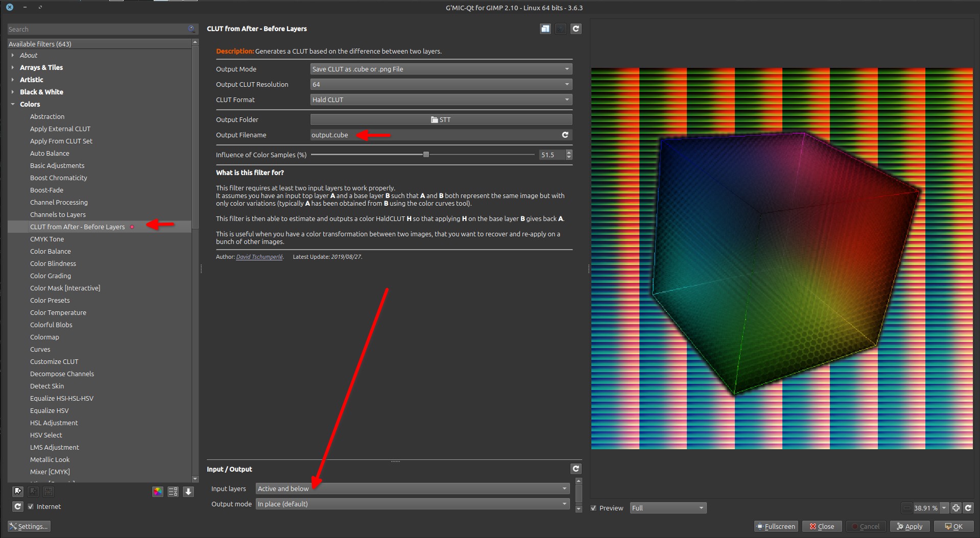980x538 pixels.
Task: Collapse the Colors filter category
Action: click(13, 105)
